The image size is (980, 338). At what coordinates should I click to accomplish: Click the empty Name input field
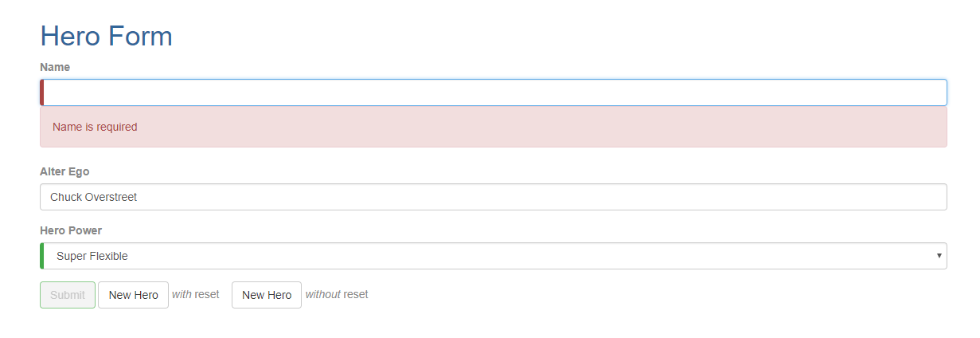point(494,92)
